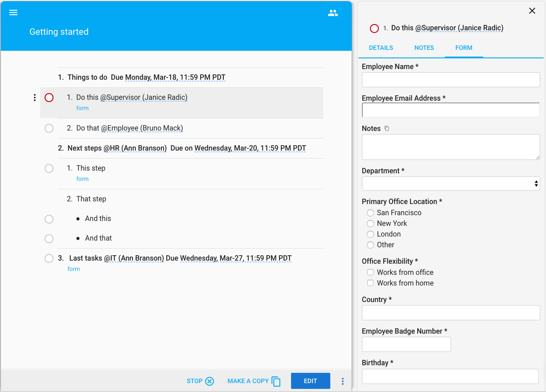This screenshot has height=392, width=546.
Task: Click Wednesday, Mar-20 due date text
Action: (x=250, y=148)
